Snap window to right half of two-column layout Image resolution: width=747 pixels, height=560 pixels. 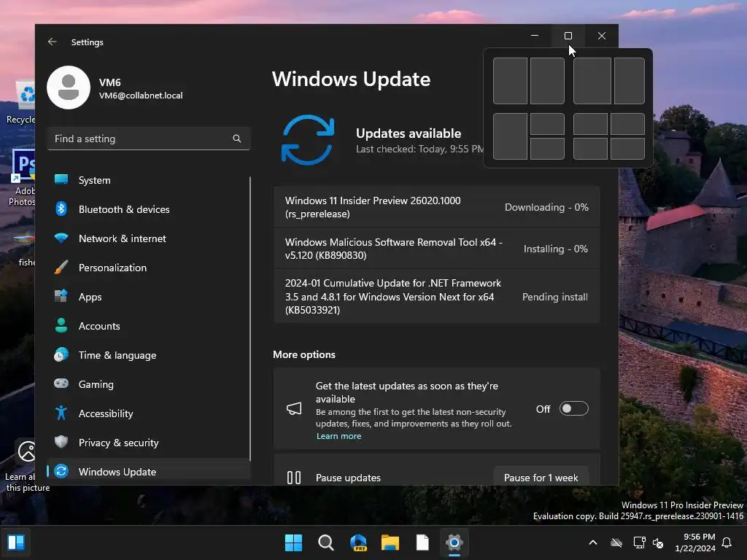tap(547, 81)
